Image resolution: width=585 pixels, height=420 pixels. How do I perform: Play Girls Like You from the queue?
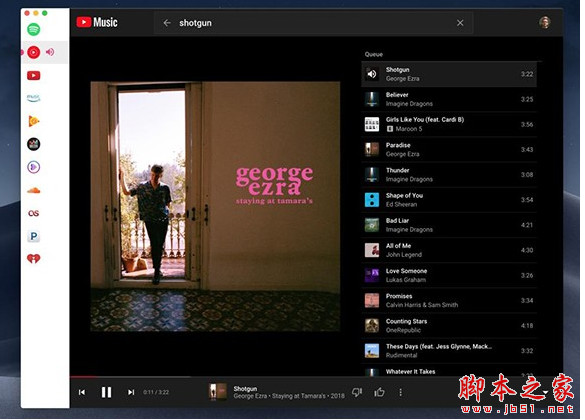click(449, 124)
